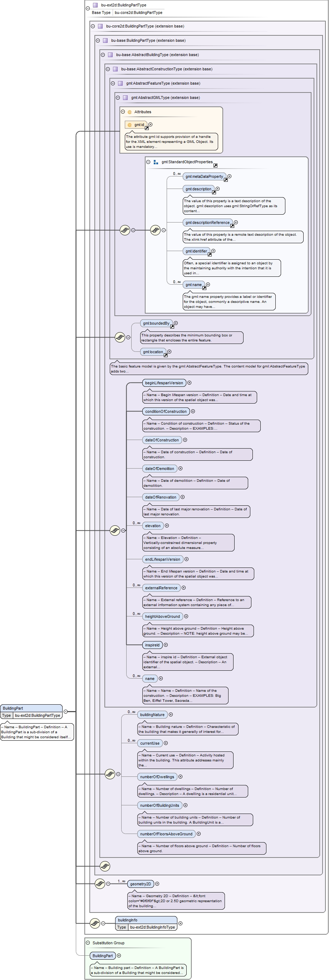Click the purple type icon of bu-core2d:BuildingPartType
This screenshot has width=329, height=980.
[x=100, y=26]
